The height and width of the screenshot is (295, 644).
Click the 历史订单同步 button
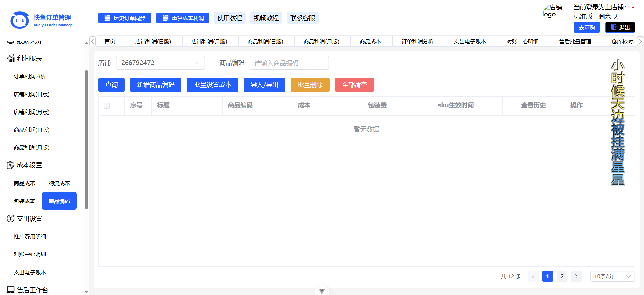pyautogui.click(x=124, y=18)
